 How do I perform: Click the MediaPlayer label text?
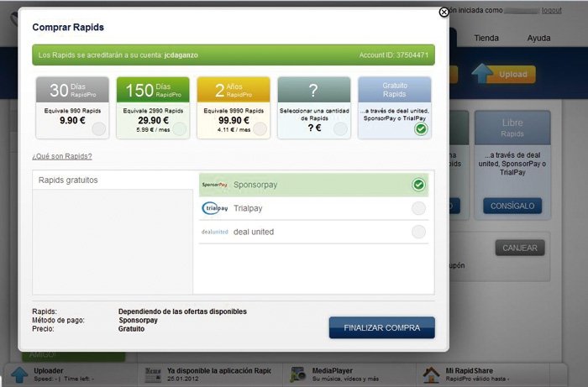point(333,371)
